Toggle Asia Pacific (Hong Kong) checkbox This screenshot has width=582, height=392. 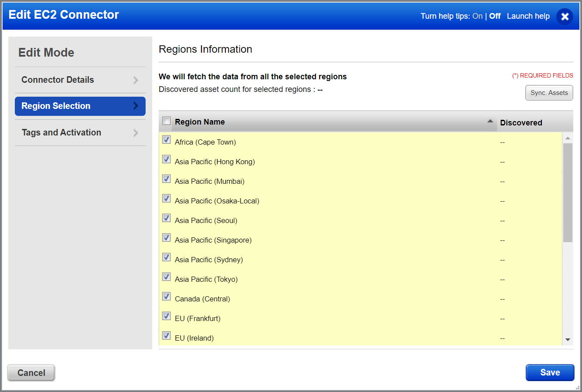coord(166,159)
